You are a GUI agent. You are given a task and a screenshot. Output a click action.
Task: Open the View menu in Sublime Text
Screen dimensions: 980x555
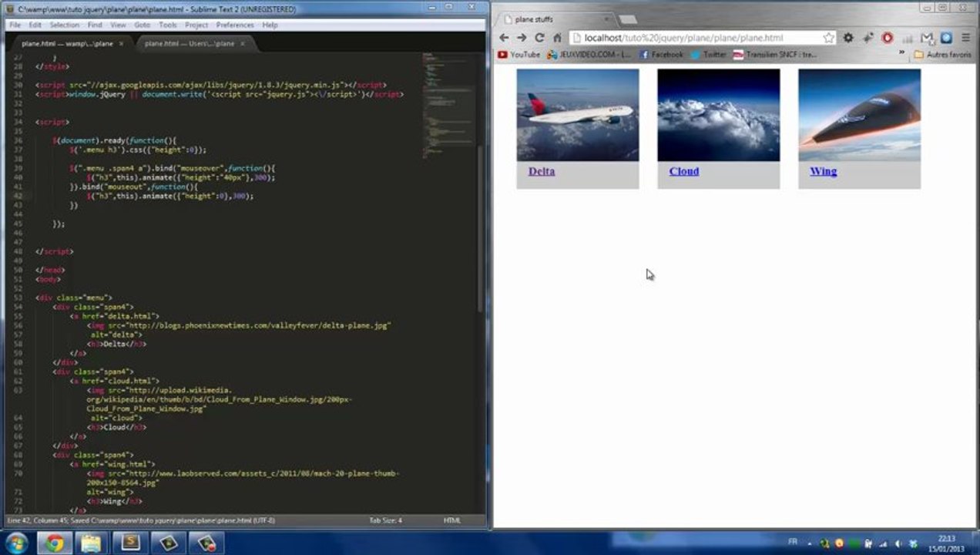[x=118, y=25]
